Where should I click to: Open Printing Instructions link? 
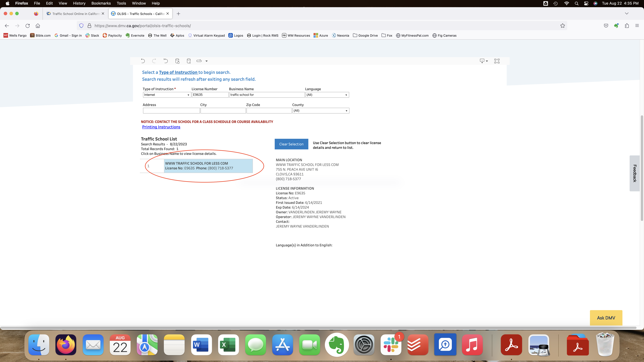(161, 127)
